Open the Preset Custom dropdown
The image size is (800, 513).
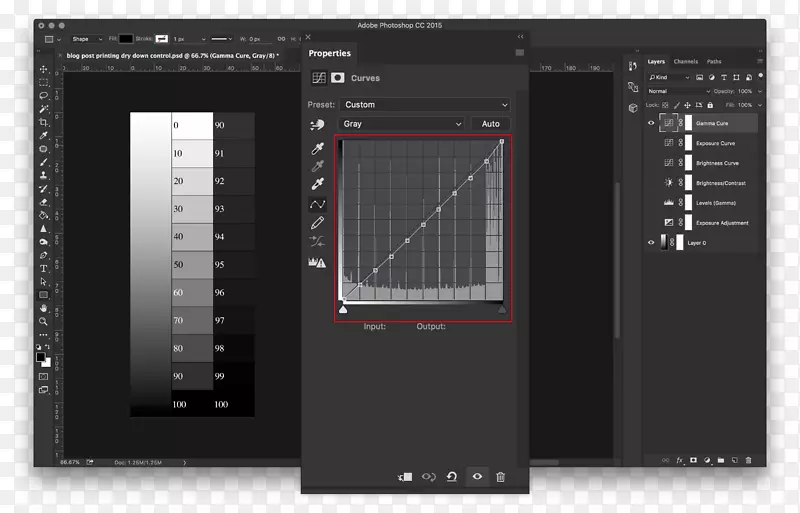(425, 105)
